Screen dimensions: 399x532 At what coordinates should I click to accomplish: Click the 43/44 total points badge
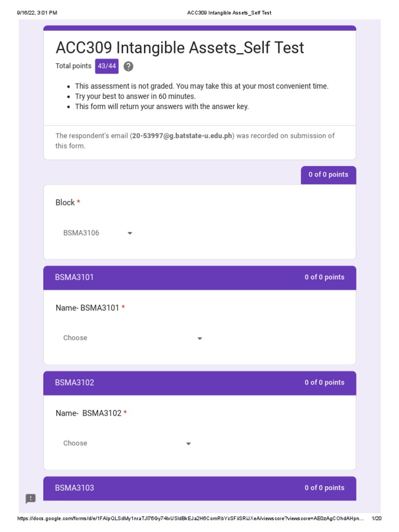pyautogui.click(x=107, y=66)
